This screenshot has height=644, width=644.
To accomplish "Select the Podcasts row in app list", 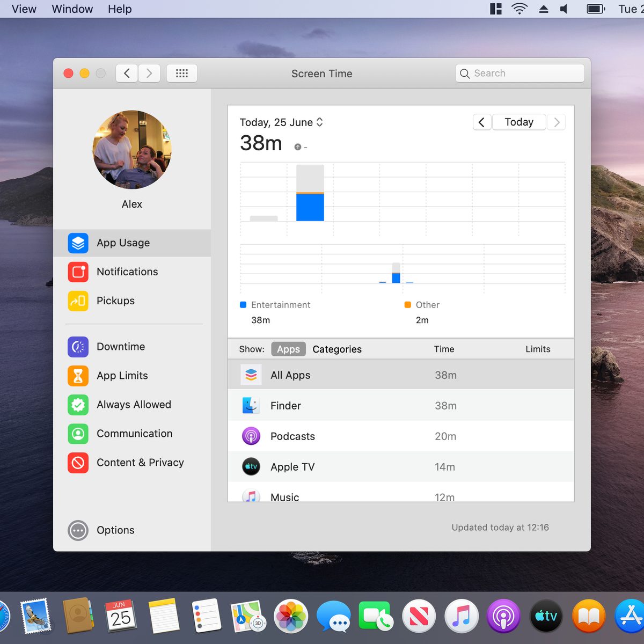I will 401,436.
